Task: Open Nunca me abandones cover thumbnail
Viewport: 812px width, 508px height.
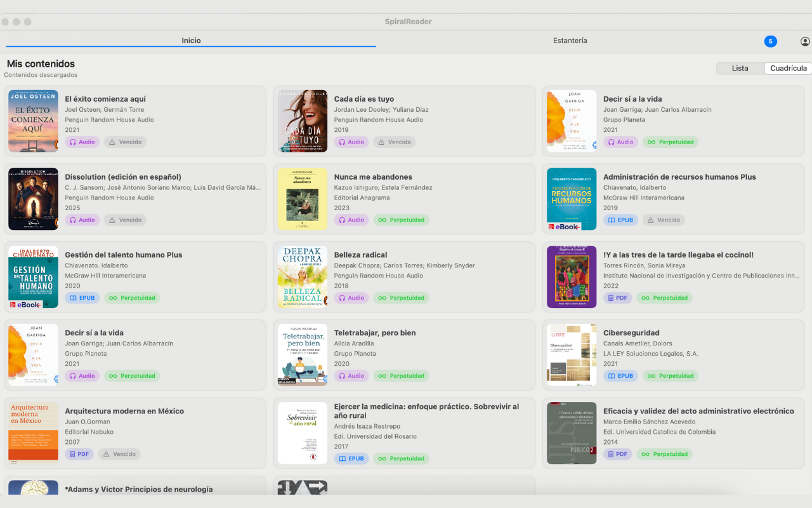Action: point(303,199)
